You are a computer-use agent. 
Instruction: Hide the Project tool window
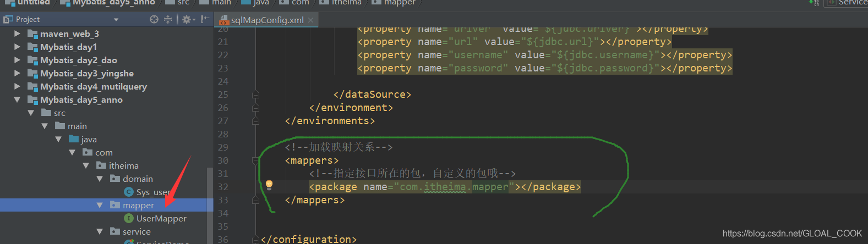[205, 19]
